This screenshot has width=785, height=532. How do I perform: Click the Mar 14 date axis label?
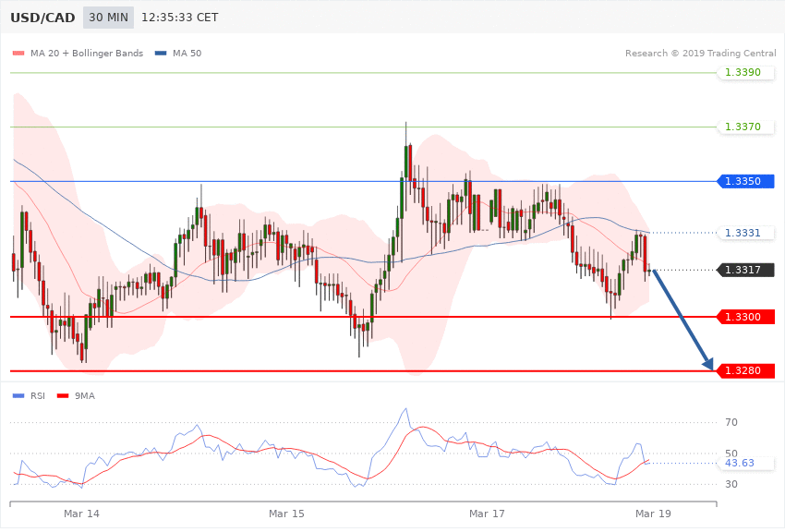(81, 514)
